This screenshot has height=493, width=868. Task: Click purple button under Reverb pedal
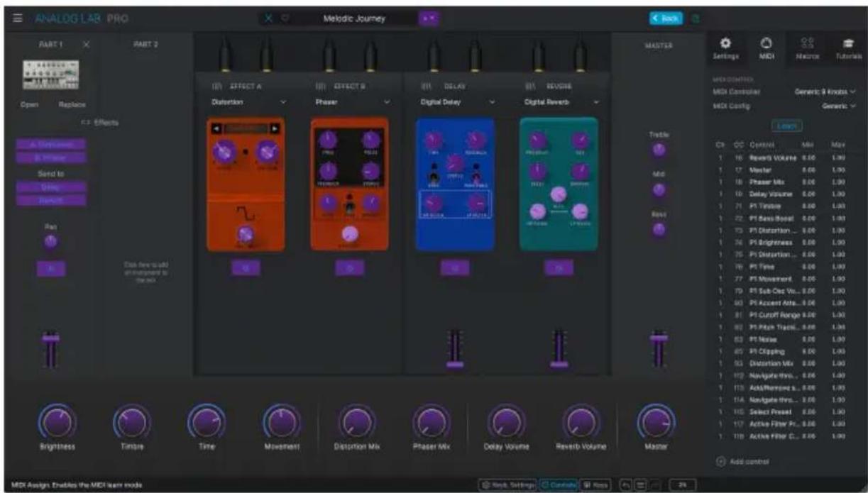coord(559,267)
